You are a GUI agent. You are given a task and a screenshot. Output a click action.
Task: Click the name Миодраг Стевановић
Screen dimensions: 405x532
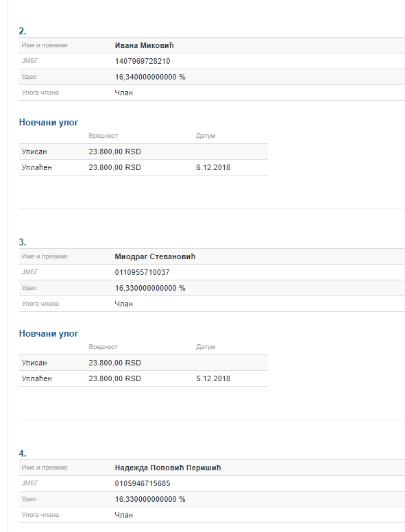coord(155,257)
